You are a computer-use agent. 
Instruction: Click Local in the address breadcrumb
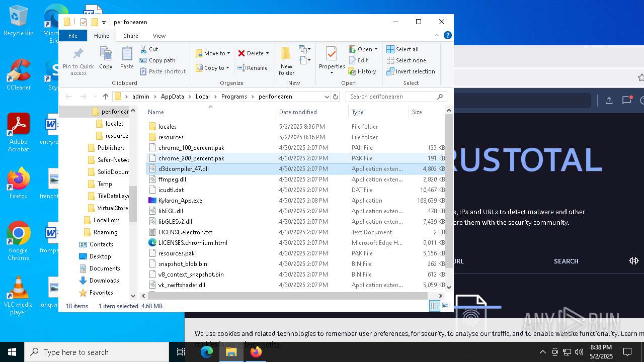pyautogui.click(x=203, y=97)
